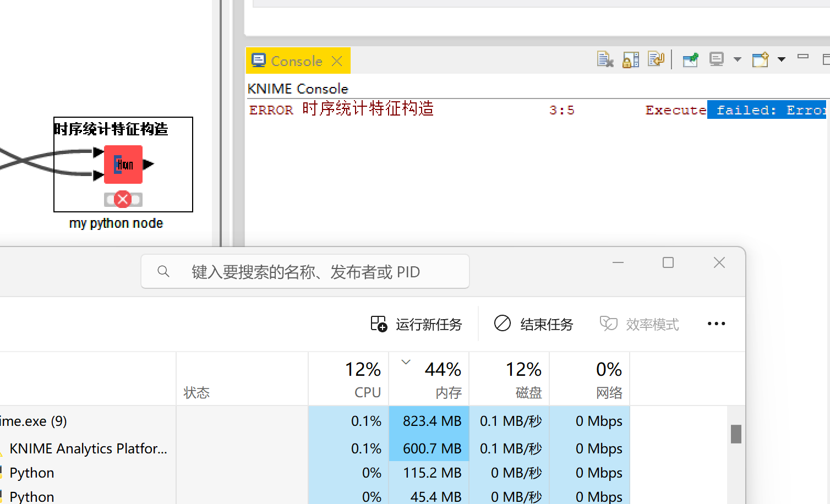Click the Task Manager search field
This screenshot has width=830, height=504.
[305, 271]
